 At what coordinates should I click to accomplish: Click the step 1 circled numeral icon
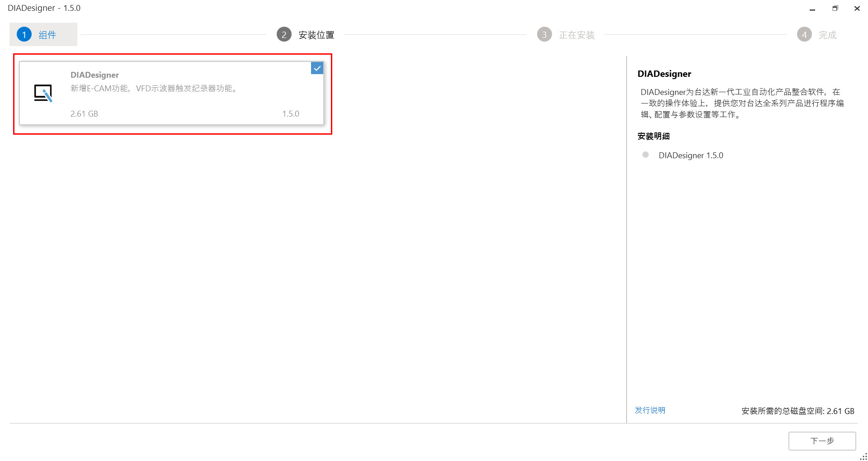coord(24,34)
